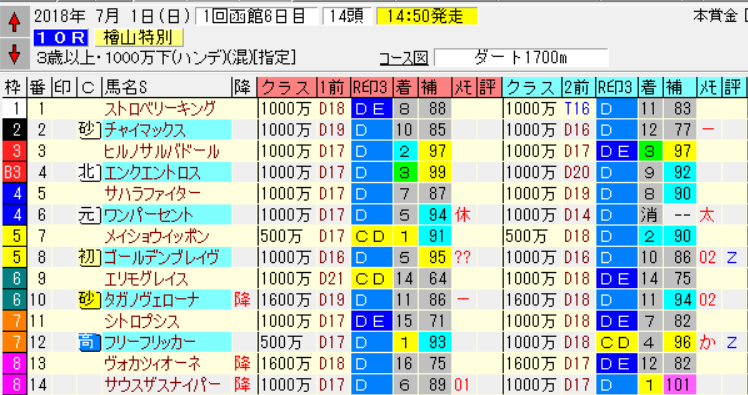Click the D21 cell in エリモグレイス row

[x=332, y=279]
